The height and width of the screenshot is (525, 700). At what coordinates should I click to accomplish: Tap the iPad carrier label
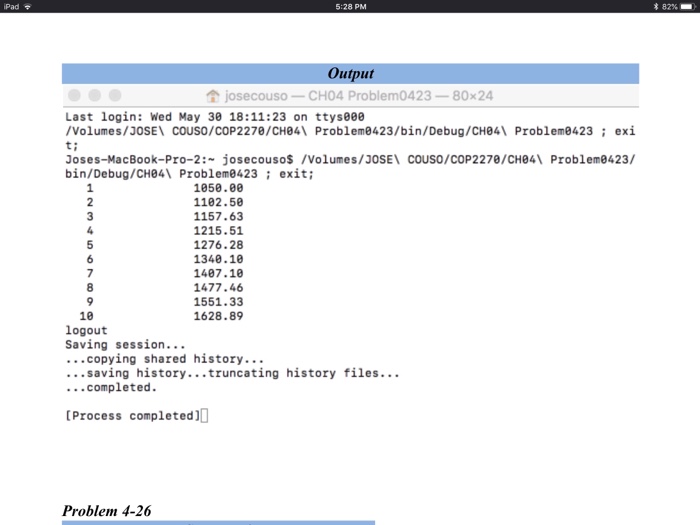tap(11, 6)
